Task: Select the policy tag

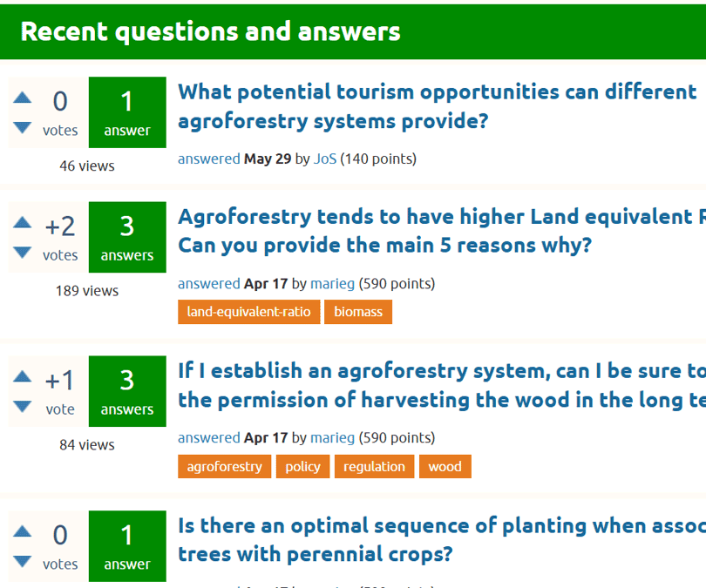Action: pos(302,466)
